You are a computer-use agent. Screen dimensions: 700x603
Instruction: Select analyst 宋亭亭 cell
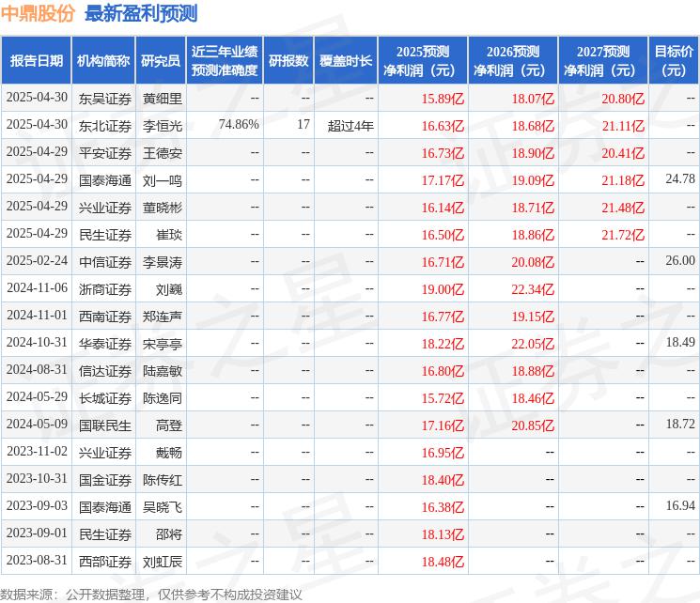coord(163,344)
